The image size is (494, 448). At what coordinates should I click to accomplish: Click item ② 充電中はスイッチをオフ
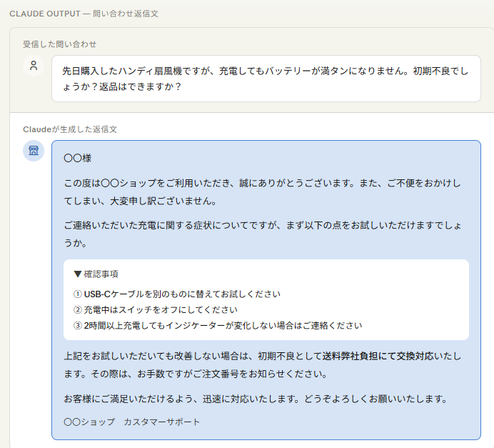pyautogui.click(x=156, y=309)
